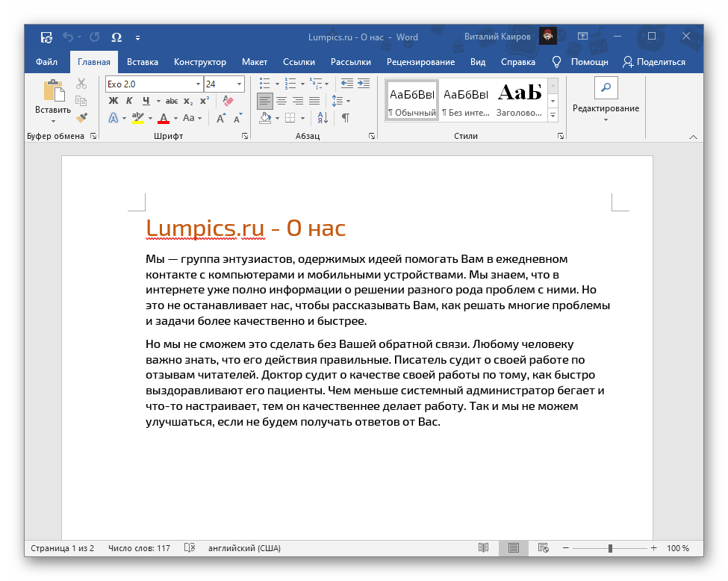This screenshot has width=728, height=581.
Task: Undo the last action
Action: [x=68, y=37]
